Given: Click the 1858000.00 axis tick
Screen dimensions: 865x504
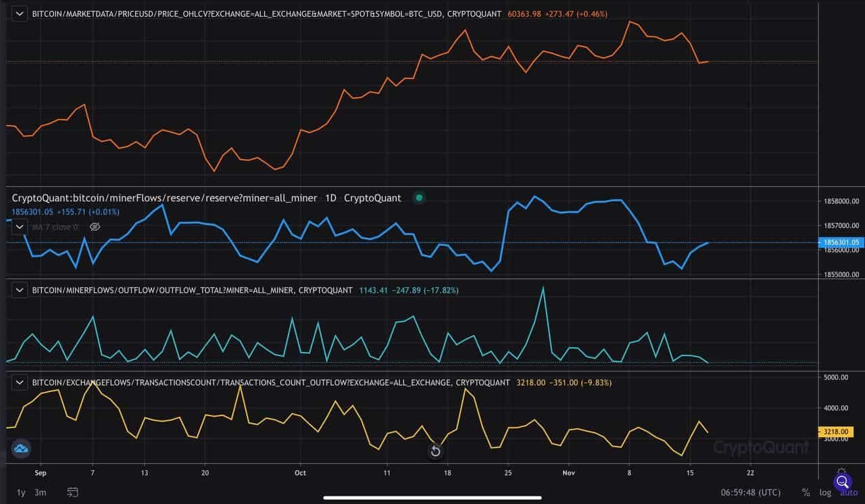Looking at the screenshot, I should 841,201.
